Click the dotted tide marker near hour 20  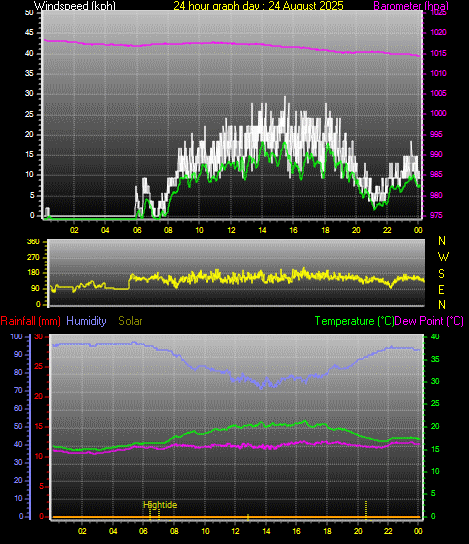366,510
